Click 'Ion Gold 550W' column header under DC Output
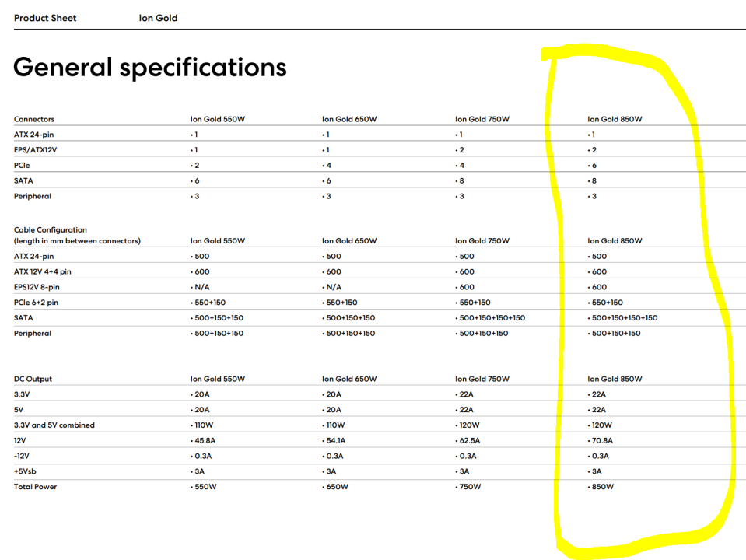Screen dimensions: 746x560 218,379
